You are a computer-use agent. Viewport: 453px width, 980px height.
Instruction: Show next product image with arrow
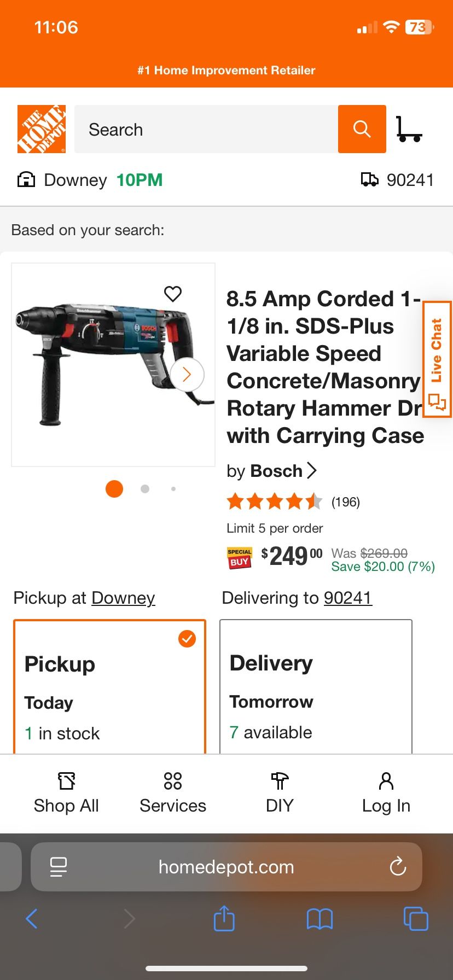tap(187, 374)
